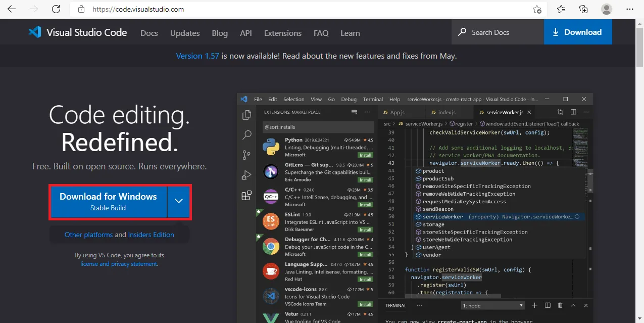The image size is (644, 323).
Task: Reload the page with the refresh icon
Action: click(56, 9)
